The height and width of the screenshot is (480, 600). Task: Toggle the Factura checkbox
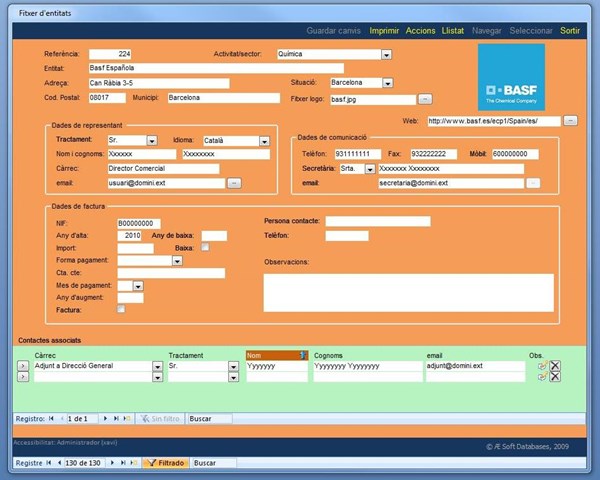[x=122, y=310]
